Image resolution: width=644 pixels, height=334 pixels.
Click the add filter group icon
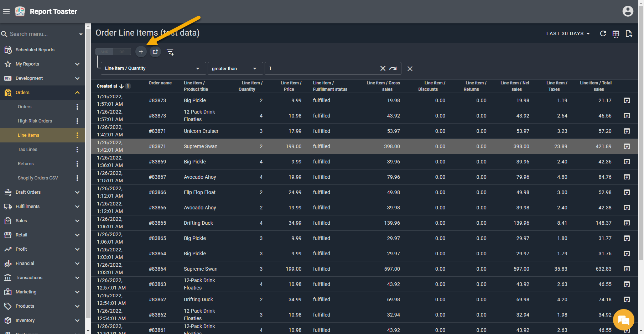coord(155,52)
